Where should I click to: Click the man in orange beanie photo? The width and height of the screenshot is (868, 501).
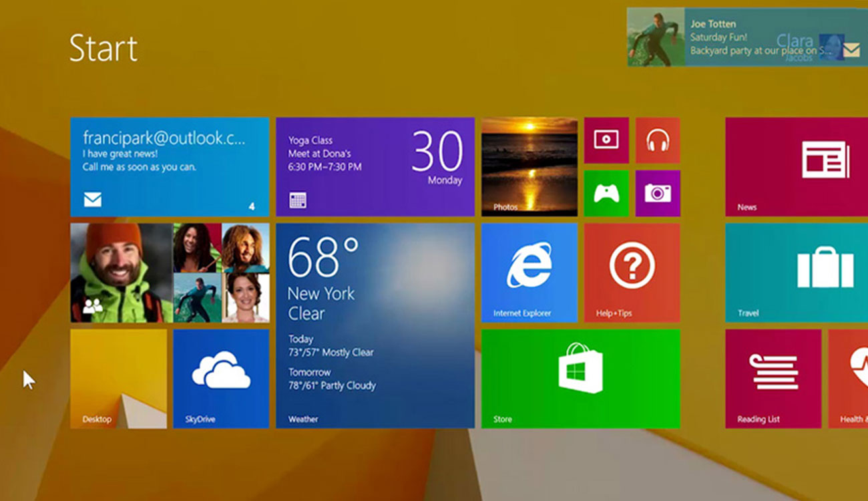(x=122, y=273)
